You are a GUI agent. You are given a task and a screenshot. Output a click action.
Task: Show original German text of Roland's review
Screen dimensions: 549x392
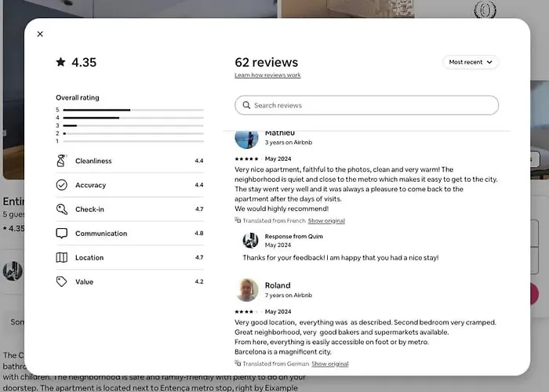[330, 364]
